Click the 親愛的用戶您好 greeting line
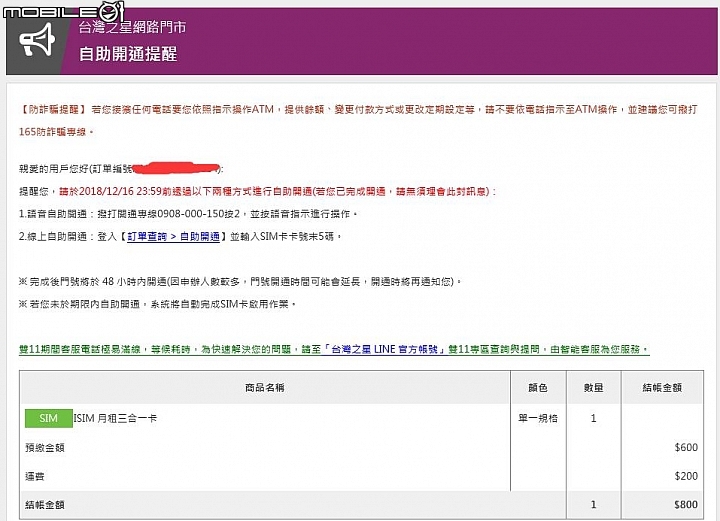The image size is (720, 521). (x=121, y=169)
